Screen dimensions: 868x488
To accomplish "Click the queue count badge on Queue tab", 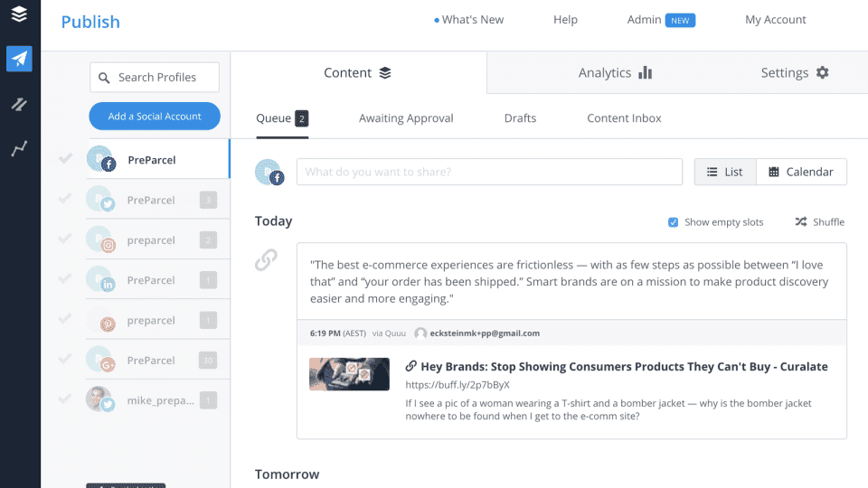I will coord(302,118).
